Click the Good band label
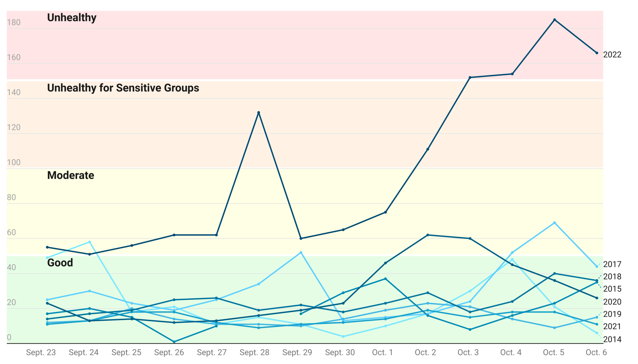Image resolution: width=638 pixels, height=364 pixels. [60, 263]
